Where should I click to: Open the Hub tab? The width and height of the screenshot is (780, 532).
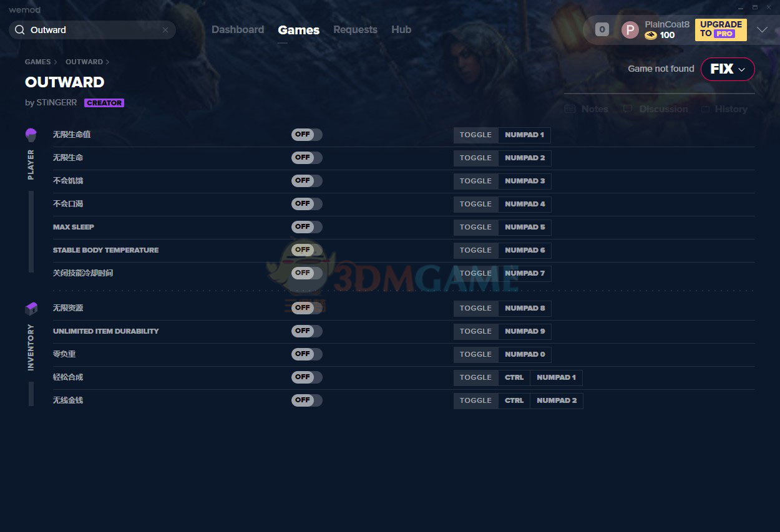click(x=401, y=30)
